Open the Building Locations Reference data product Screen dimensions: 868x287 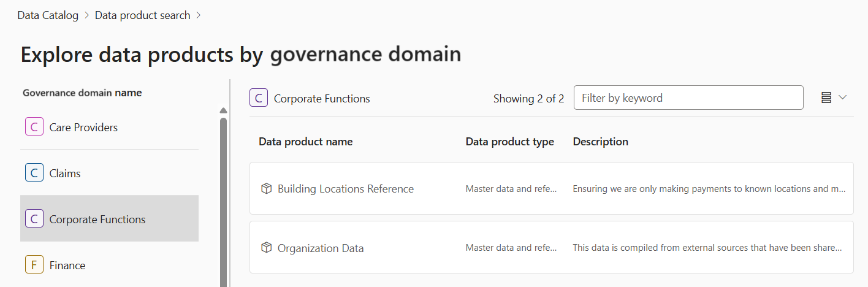click(x=346, y=188)
